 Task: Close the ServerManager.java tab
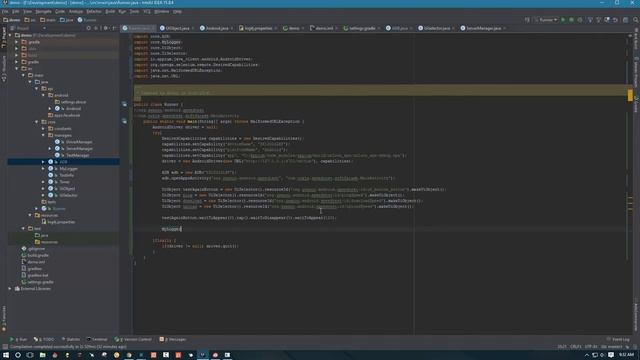pyautogui.click(x=505, y=29)
